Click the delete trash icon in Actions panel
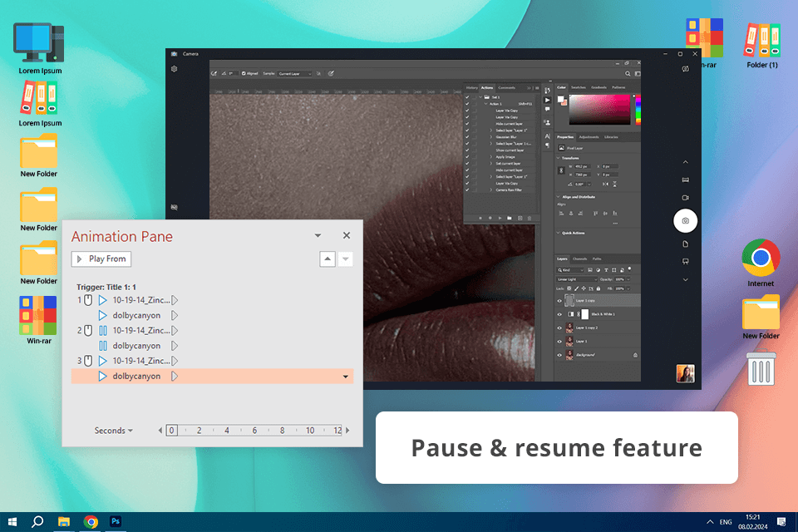The image size is (798, 532). click(x=531, y=218)
